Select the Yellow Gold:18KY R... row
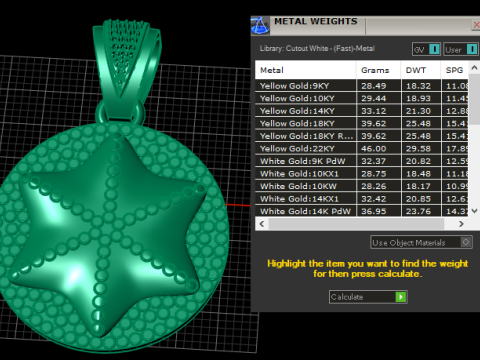Viewport: 480px width, 360px height. [x=362, y=136]
